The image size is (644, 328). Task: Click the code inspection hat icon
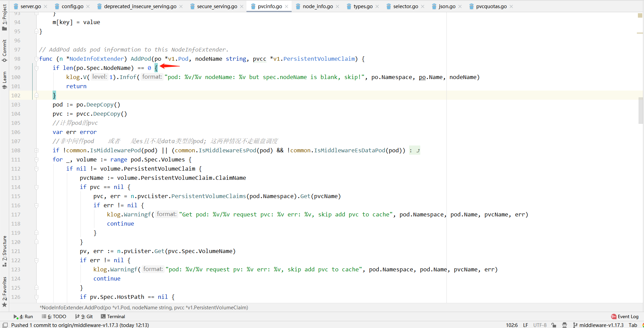click(565, 325)
